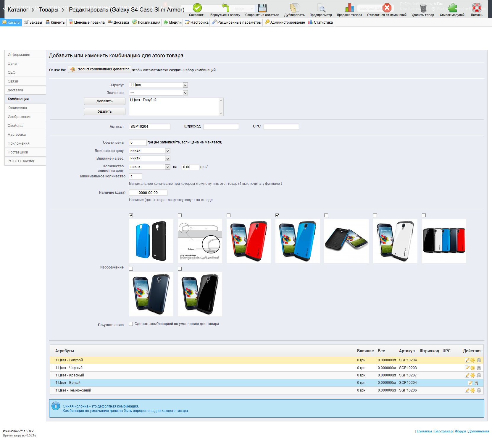The height and width of the screenshot is (448, 492).
Task: Open the Заказы main menu tab
Action: tap(33, 22)
